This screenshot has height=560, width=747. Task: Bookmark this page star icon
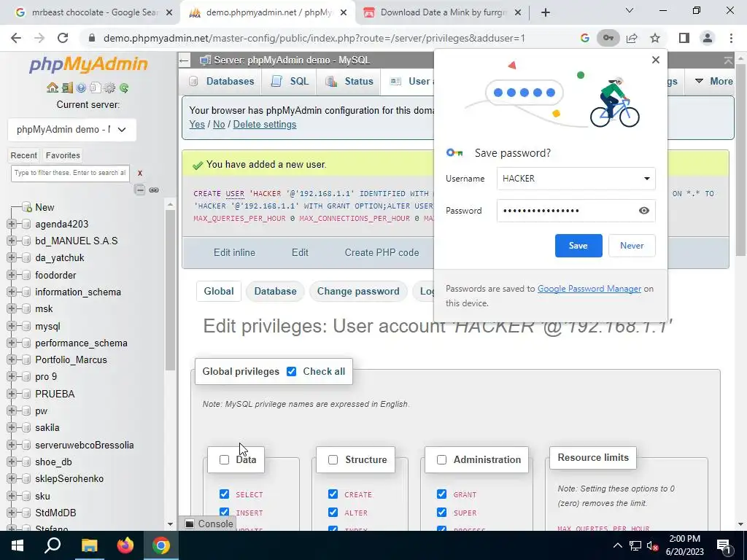pos(655,38)
